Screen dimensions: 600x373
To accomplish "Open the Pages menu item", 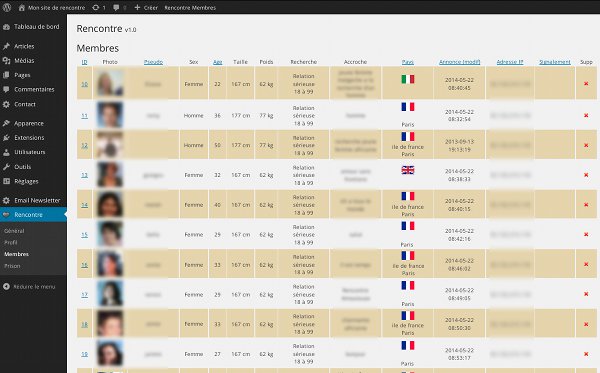I will tap(22, 75).
